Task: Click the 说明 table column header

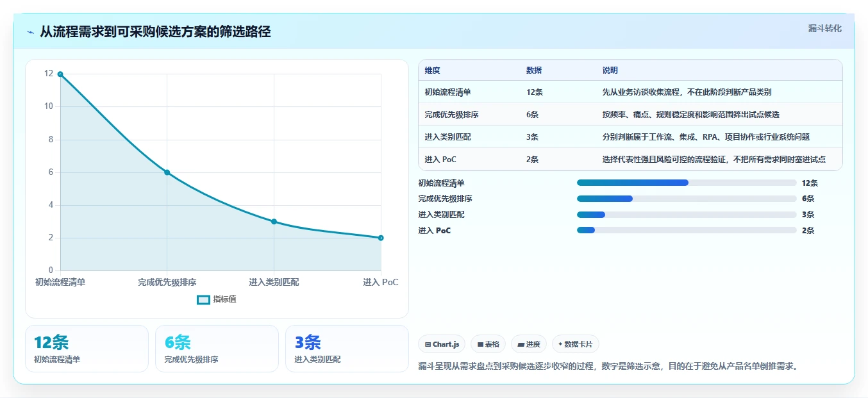Action: (x=610, y=70)
